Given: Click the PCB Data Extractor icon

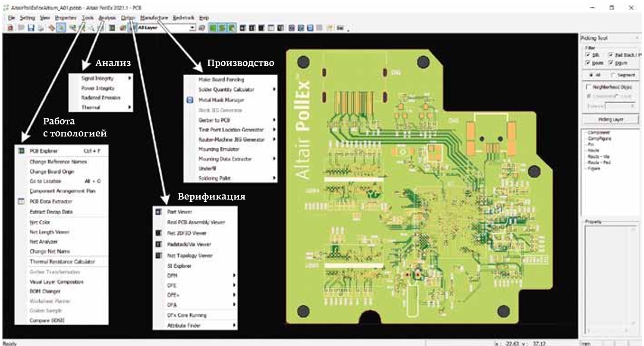Looking at the screenshot, I should click(21, 202).
